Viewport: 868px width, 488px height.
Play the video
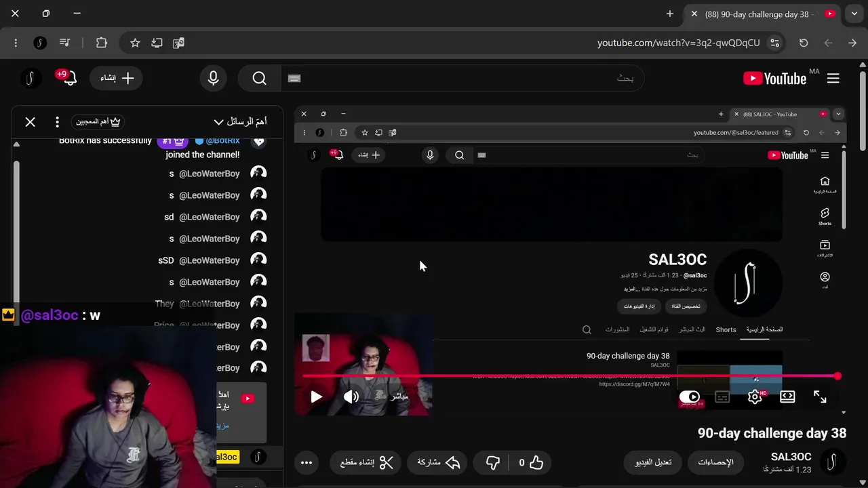point(316,397)
